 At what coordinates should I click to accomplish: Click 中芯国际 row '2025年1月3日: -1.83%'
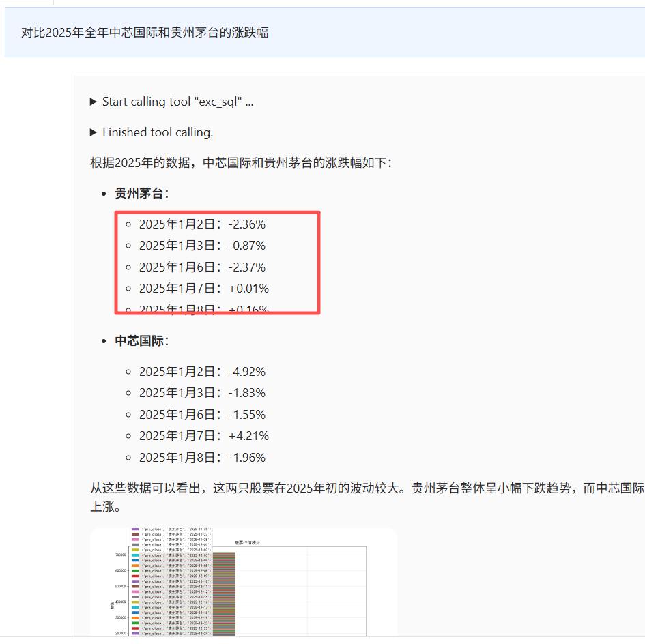202,393
